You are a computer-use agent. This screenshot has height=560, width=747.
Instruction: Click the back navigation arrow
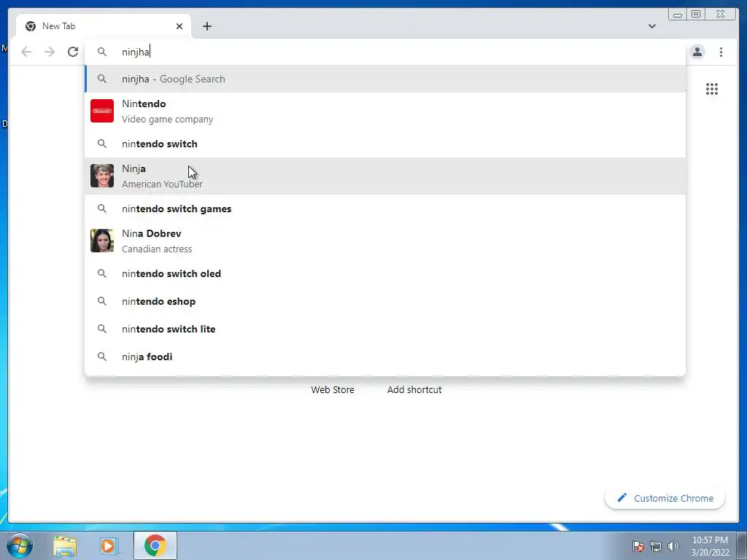click(26, 52)
